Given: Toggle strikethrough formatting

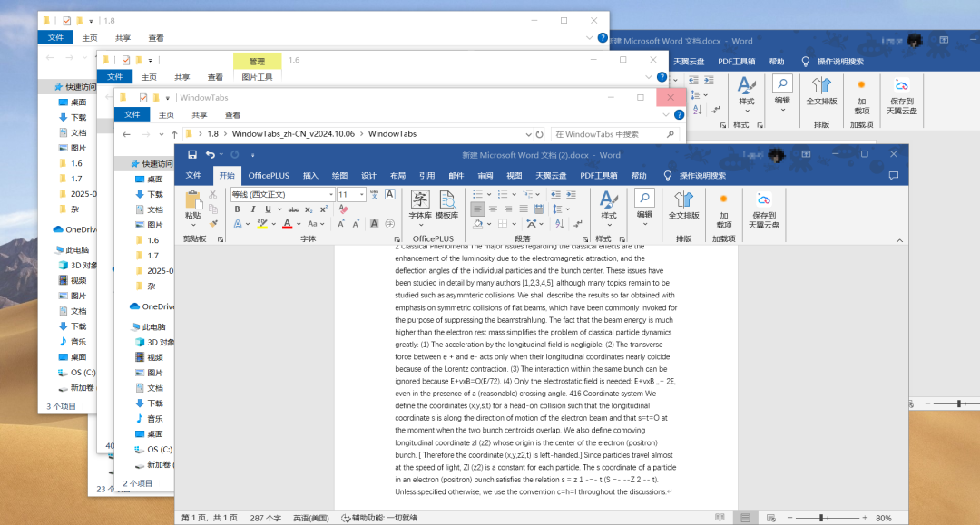Looking at the screenshot, I should (x=294, y=209).
